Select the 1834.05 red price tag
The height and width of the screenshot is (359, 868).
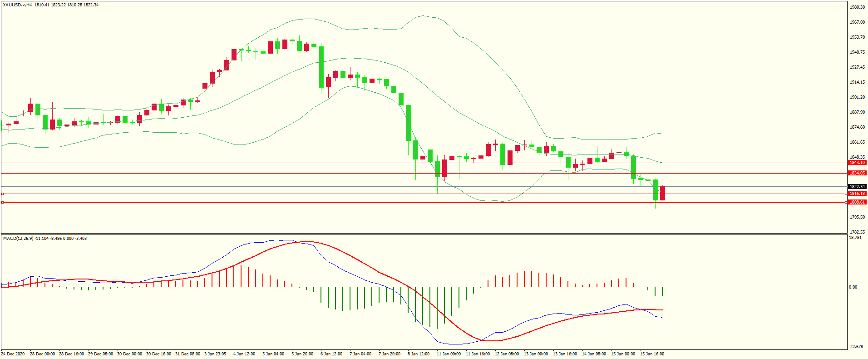tap(857, 173)
